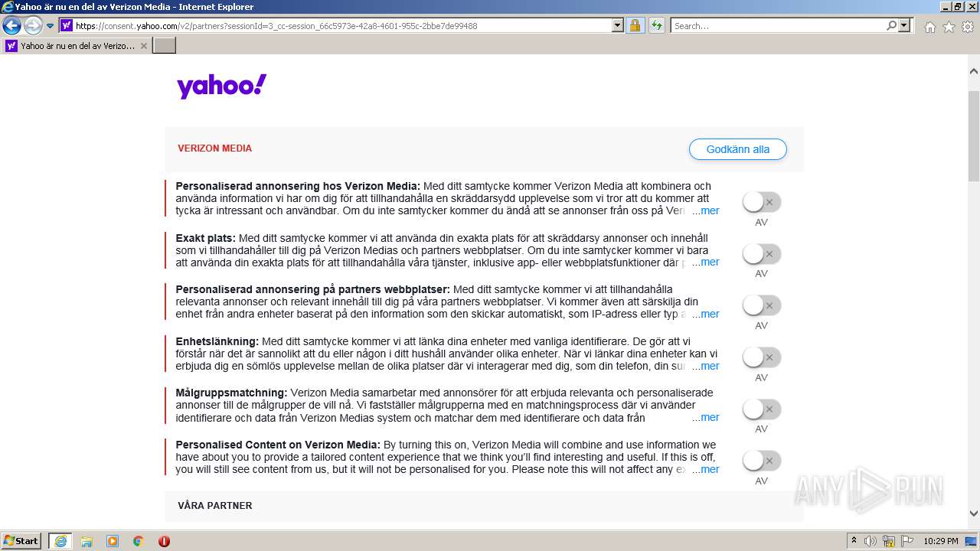Toggle Personalised Content on Verizon Media switch
980x551 pixels.
tap(761, 461)
